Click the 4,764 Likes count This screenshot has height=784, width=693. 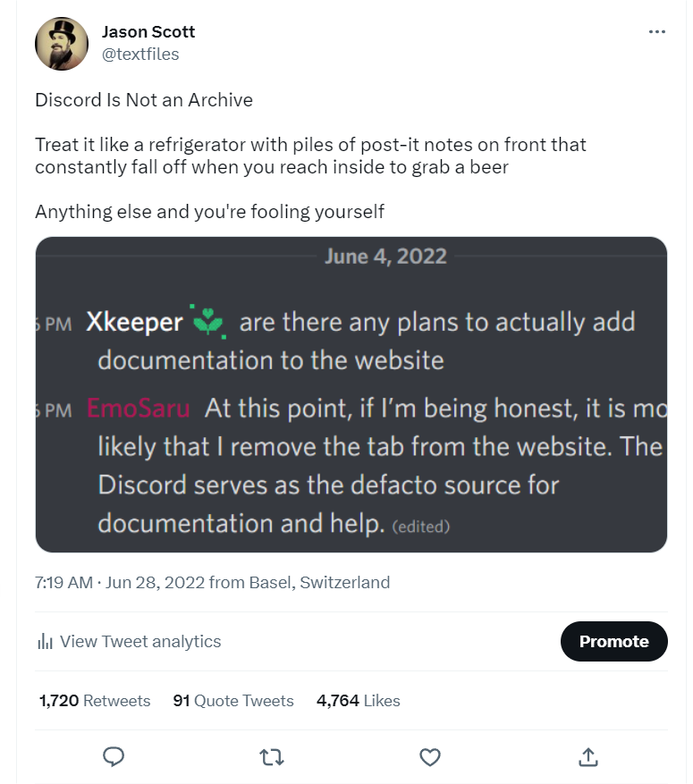pos(359,701)
